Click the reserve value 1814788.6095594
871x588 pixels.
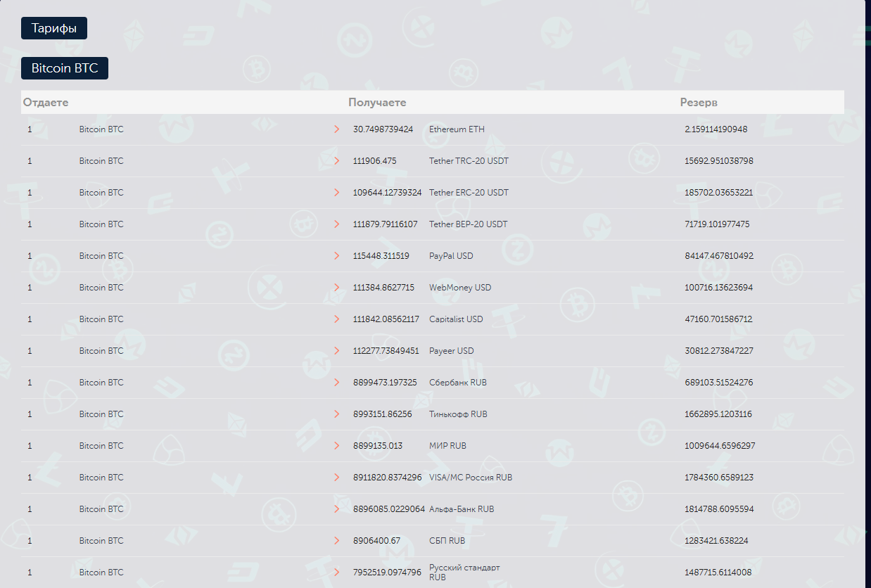click(x=719, y=509)
